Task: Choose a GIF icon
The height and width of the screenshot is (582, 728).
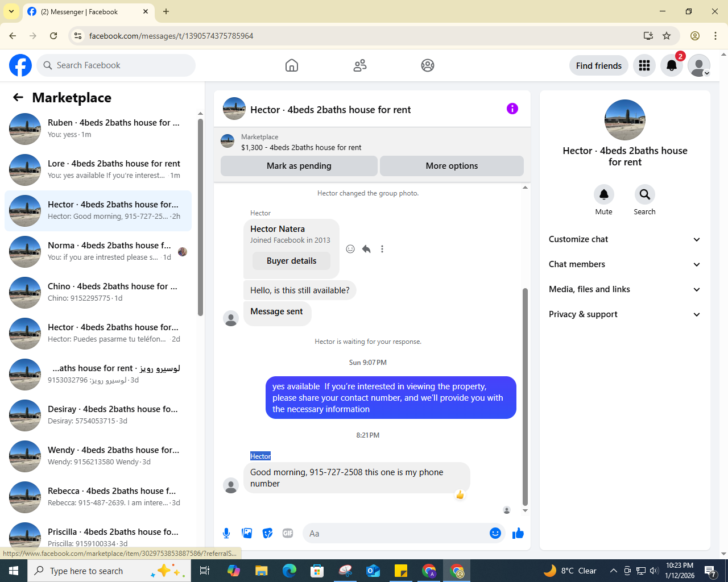Action: coord(288,533)
